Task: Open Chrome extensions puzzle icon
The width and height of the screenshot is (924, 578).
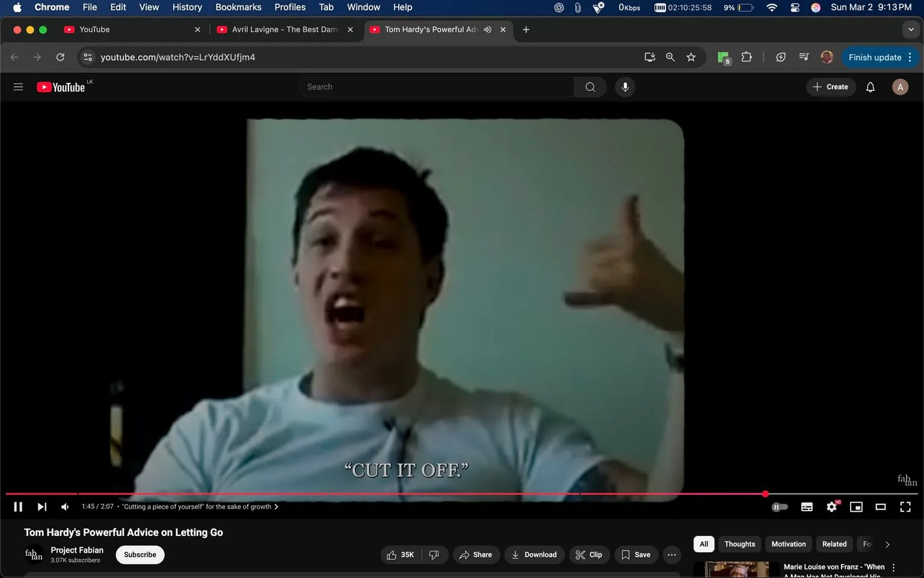Action: [746, 57]
